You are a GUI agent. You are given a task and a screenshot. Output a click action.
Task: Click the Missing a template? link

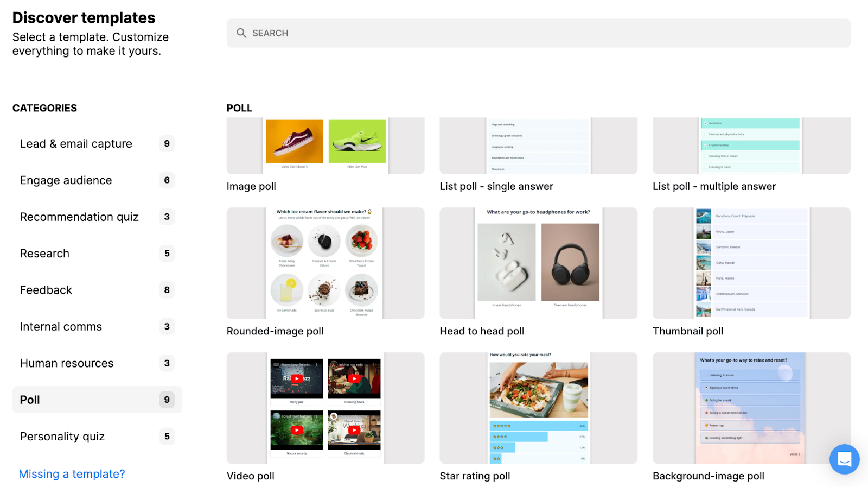pos(72,473)
